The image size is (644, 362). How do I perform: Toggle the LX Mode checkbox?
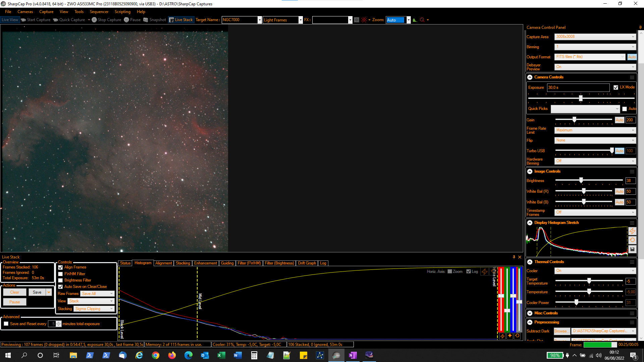[616, 87]
